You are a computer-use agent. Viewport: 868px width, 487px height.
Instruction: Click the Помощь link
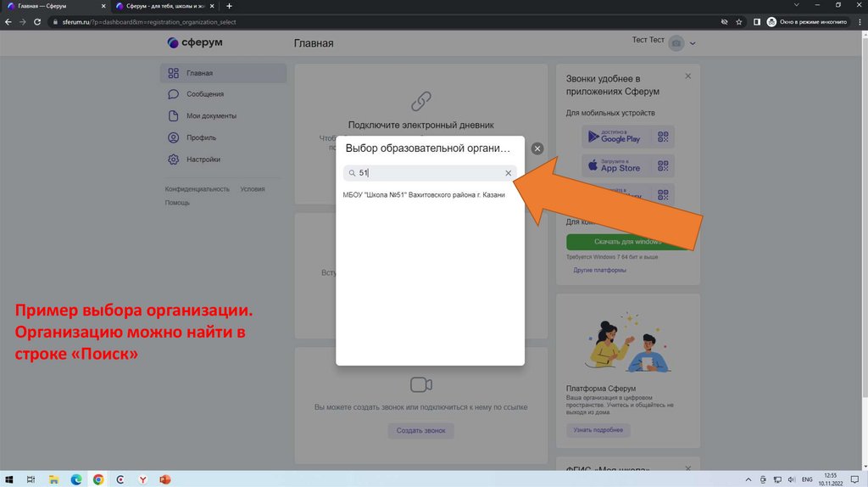(177, 203)
